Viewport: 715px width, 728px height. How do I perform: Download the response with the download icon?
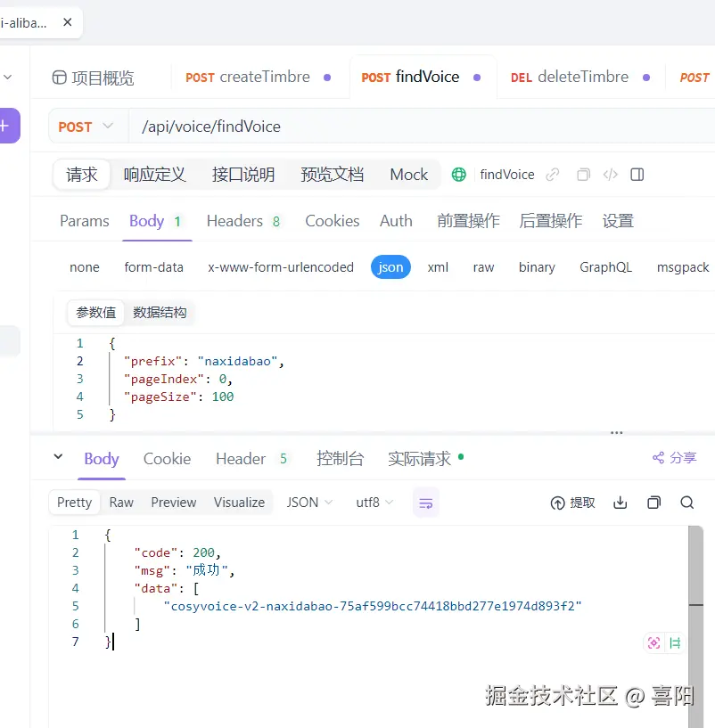(620, 502)
